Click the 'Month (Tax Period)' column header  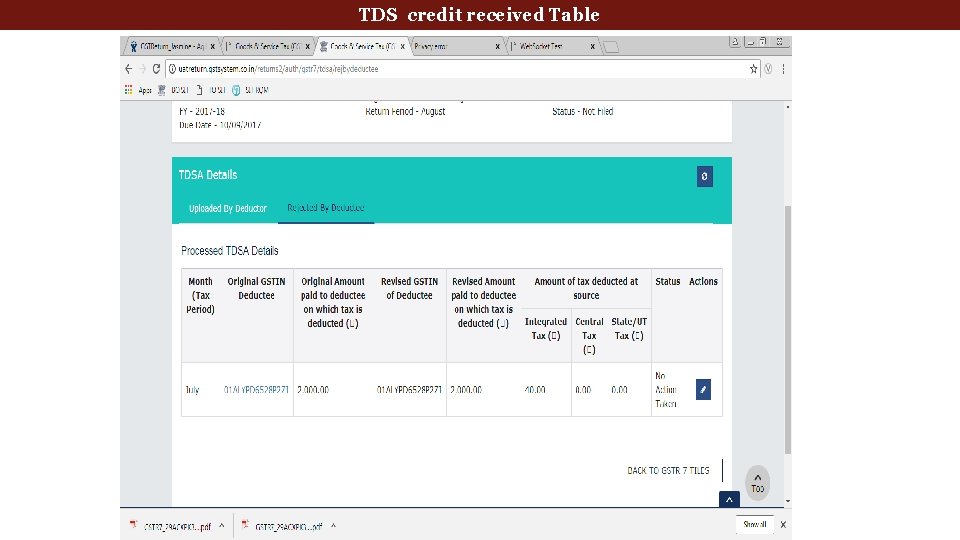(200, 295)
